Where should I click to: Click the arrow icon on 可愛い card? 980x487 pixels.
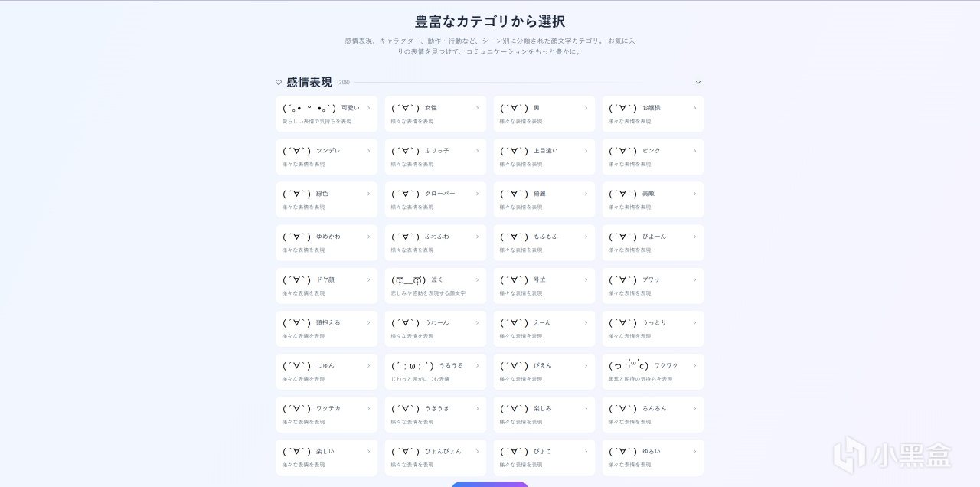click(x=368, y=108)
